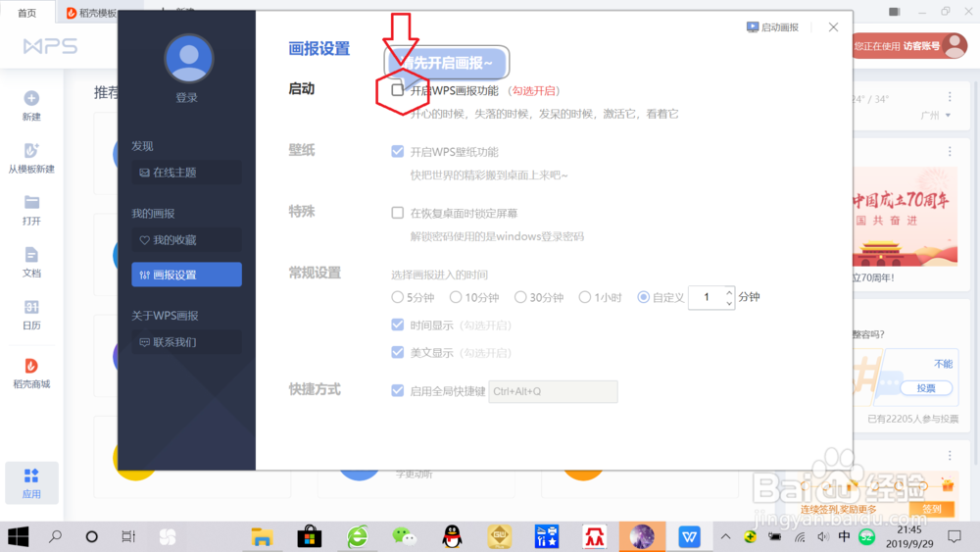Click volume icon in system tray

click(x=822, y=536)
